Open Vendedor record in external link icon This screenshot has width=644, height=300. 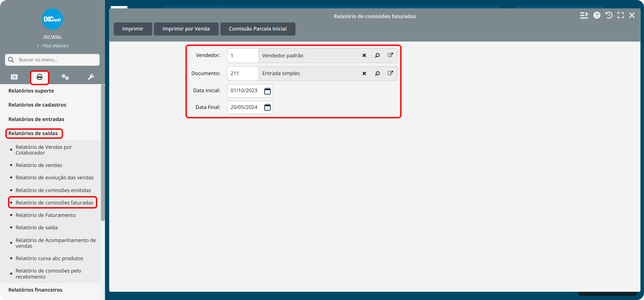[390, 55]
